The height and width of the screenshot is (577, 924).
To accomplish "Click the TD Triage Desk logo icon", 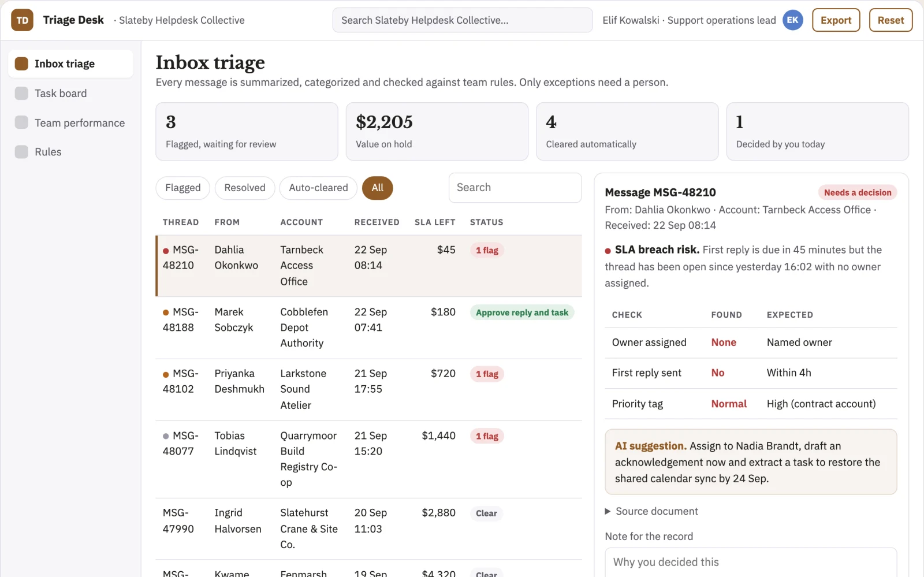I will click(22, 20).
